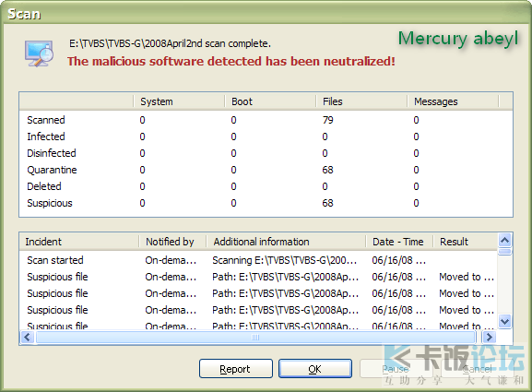
Task: Select the Deleted row label
Action: pos(44,186)
